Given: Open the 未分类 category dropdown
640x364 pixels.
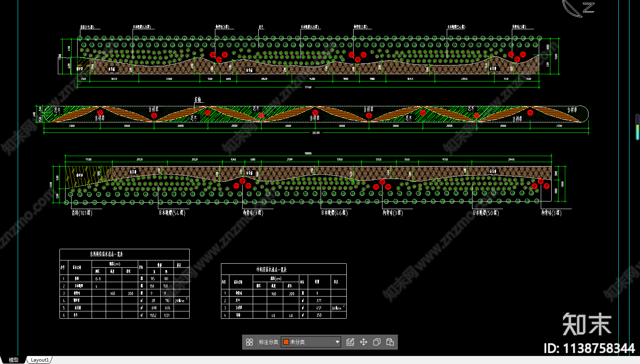Looking at the screenshot, I should [337, 342].
